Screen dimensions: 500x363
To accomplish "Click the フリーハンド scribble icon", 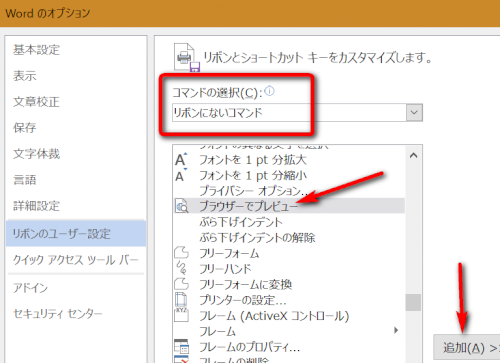I will pos(181,269).
